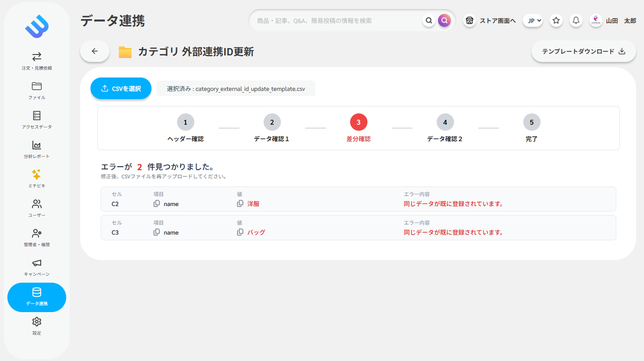The width and height of the screenshot is (644, 361).
Task: Select step 1 ヘッダー確認
Action: [185, 122]
